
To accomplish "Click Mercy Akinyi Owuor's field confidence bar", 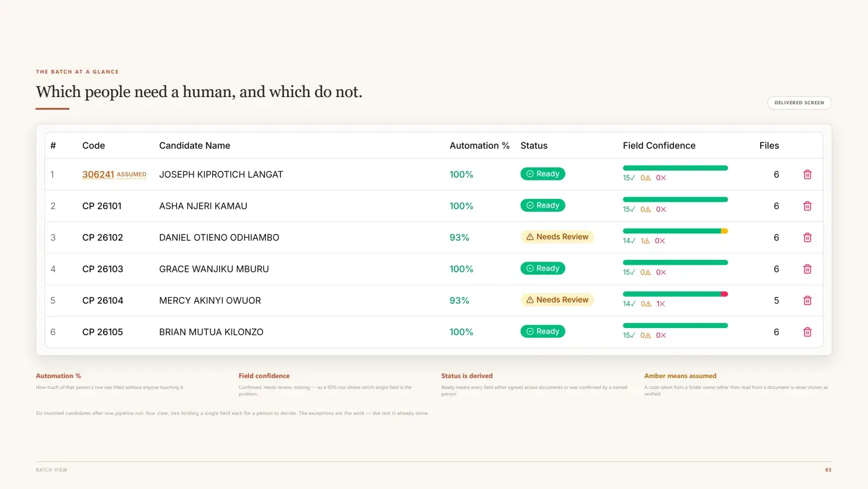I will pos(675,294).
